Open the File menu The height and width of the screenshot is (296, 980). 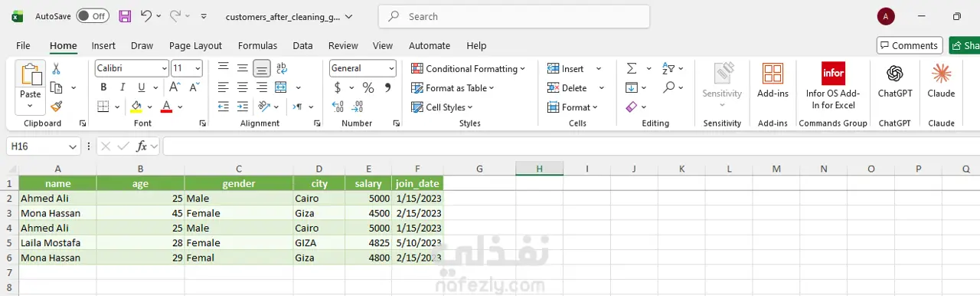[23, 45]
